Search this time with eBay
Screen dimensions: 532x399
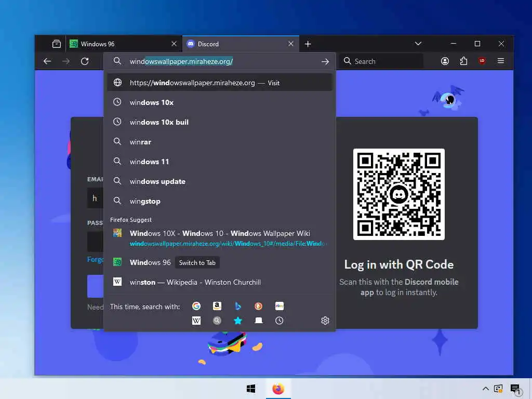279,306
